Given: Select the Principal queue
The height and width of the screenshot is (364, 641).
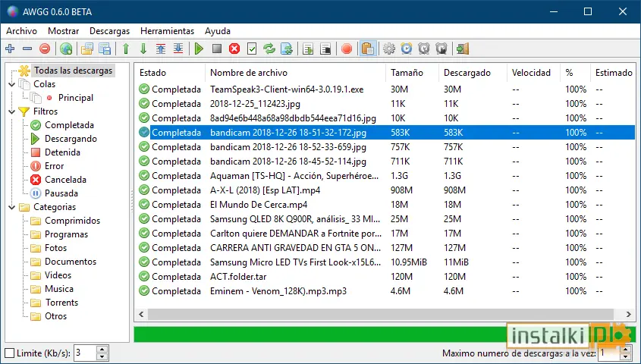Looking at the screenshot, I should pos(76,98).
